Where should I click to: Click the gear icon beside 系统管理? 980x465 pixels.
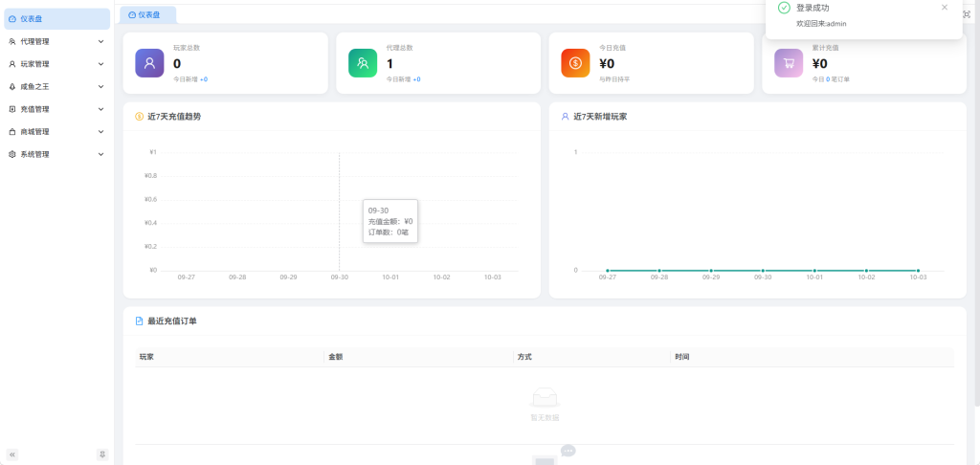tap(12, 154)
